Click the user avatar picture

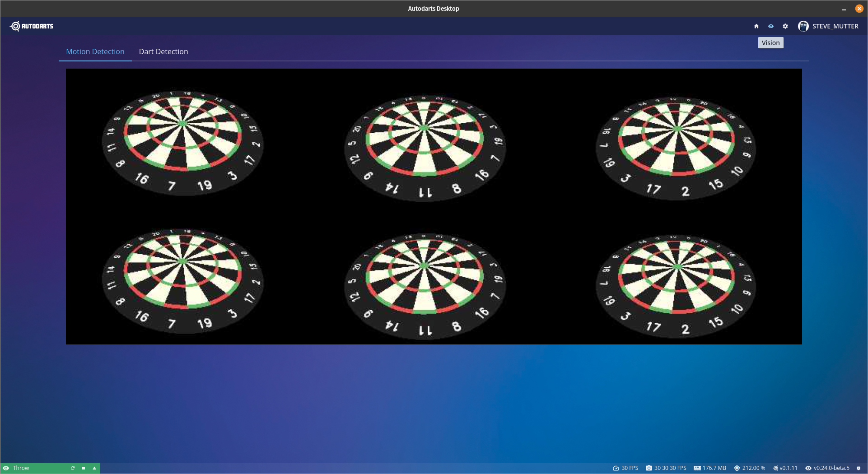click(x=803, y=26)
